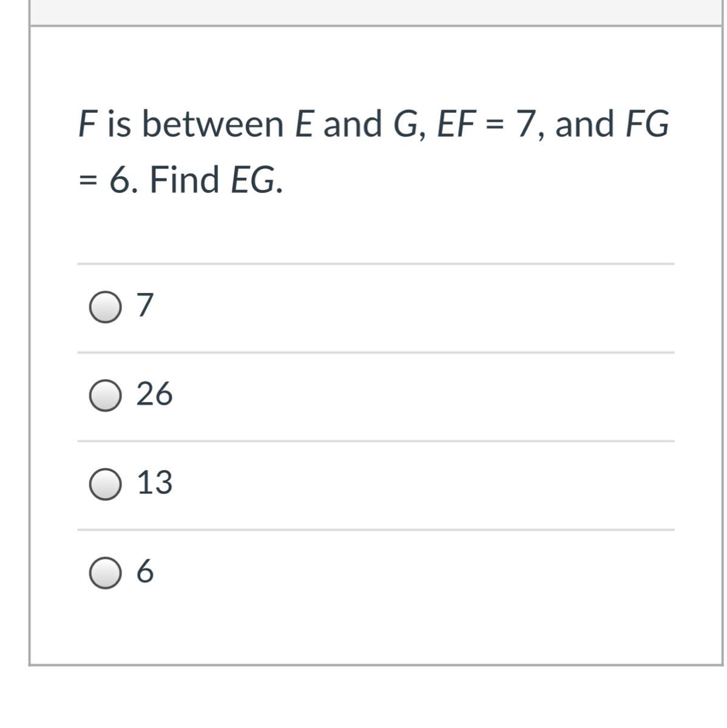Click the divider between answers 7 and 26
The height and width of the screenshot is (728, 727).
pos(376,352)
